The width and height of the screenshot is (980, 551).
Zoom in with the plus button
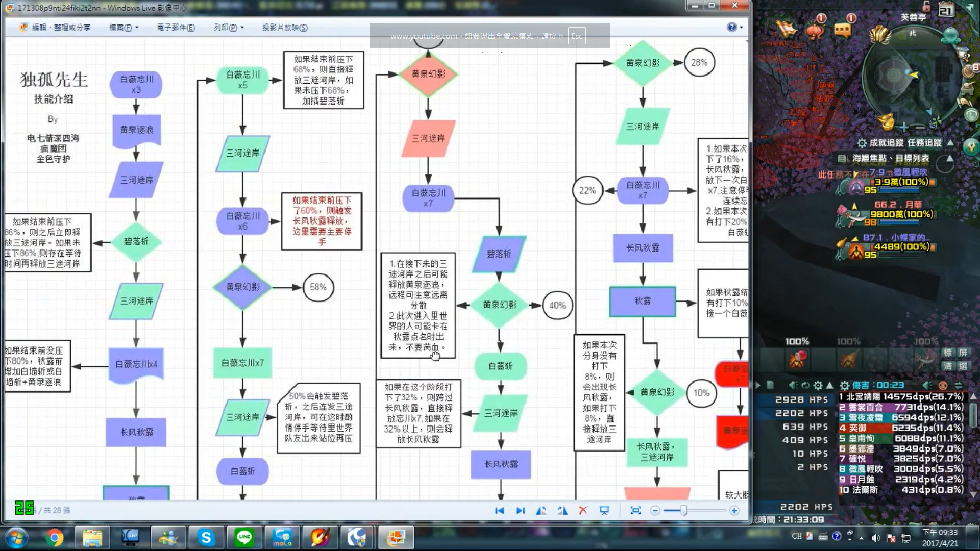[734, 510]
